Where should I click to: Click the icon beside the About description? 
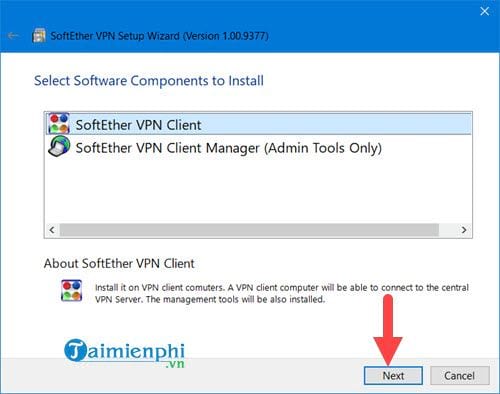pos(71,290)
